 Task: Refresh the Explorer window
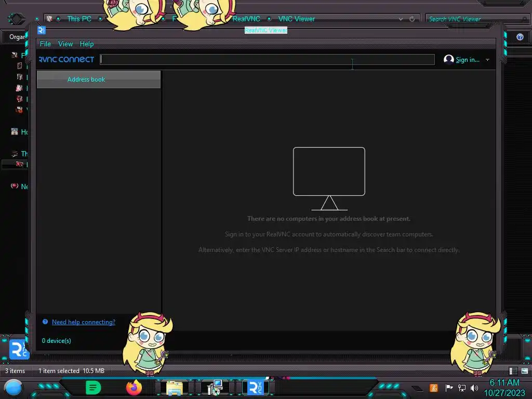(412, 19)
